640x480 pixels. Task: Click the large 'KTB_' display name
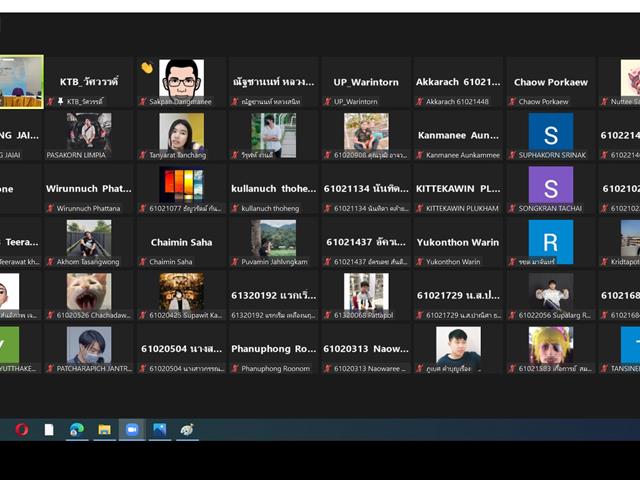pos(89,82)
